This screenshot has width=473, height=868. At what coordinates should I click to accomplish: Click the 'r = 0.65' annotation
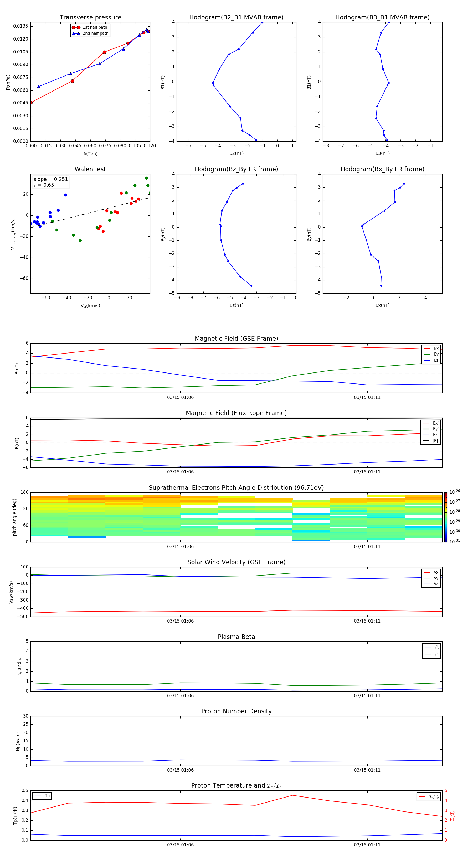pyautogui.click(x=44, y=185)
